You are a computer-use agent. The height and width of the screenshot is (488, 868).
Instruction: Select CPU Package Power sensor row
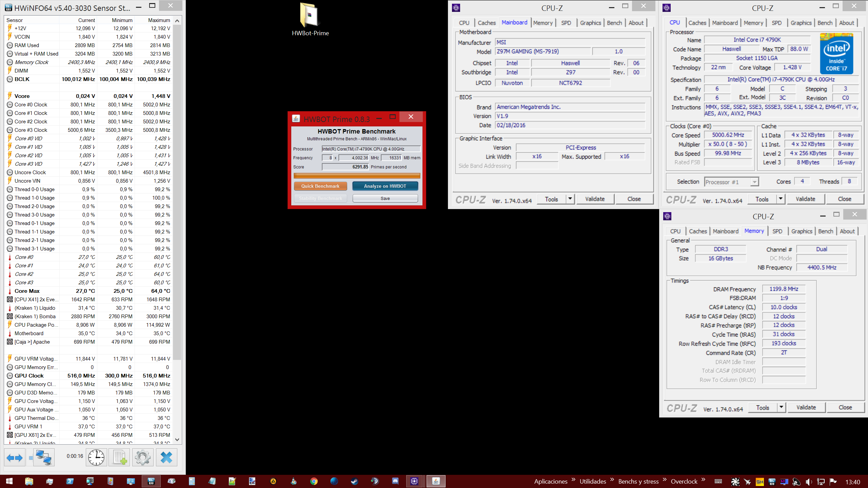(88, 325)
